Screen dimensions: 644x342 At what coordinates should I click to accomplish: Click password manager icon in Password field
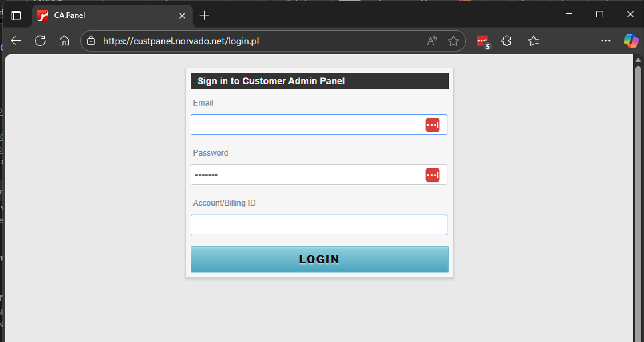(432, 175)
